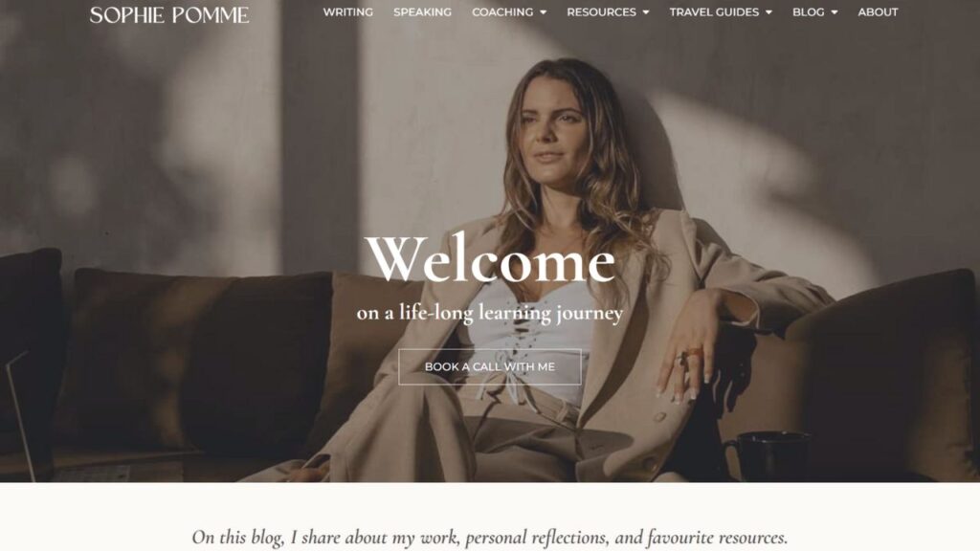This screenshot has width=980, height=551.
Task: Expand the Travel Guides dropdown arrow
Action: point(768,12)
